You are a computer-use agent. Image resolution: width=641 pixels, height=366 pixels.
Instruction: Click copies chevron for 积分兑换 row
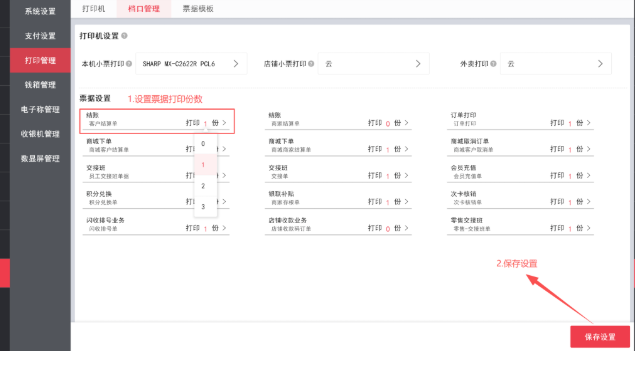(x=224, y=202)
